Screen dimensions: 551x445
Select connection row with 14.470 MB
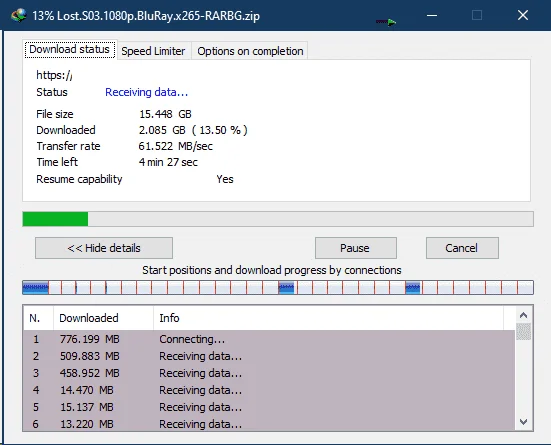point(269,390)
